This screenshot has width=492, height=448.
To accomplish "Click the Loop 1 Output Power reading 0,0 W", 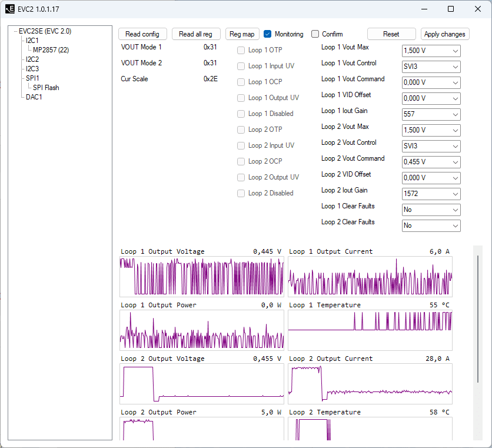I will click(271, 305).
